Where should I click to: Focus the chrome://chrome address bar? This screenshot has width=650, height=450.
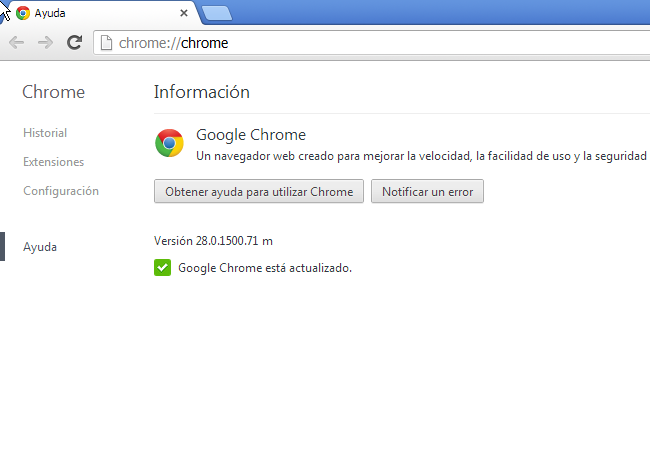pyautogui.click(x=373, y=43)
